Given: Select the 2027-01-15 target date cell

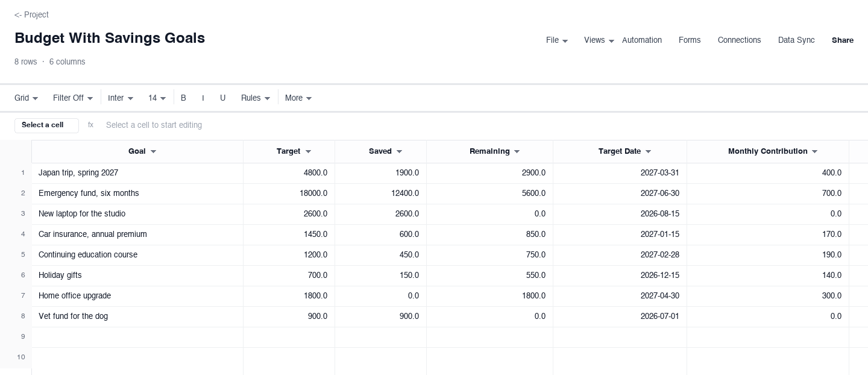Looking at the screenshot, I should 620,235.
